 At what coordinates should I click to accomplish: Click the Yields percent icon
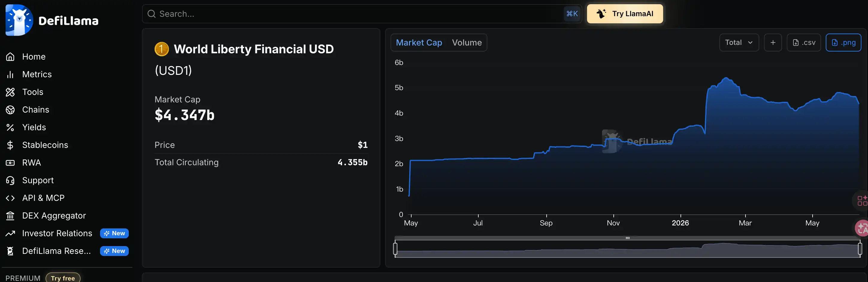pyautogui.click(x=10, y=127)
